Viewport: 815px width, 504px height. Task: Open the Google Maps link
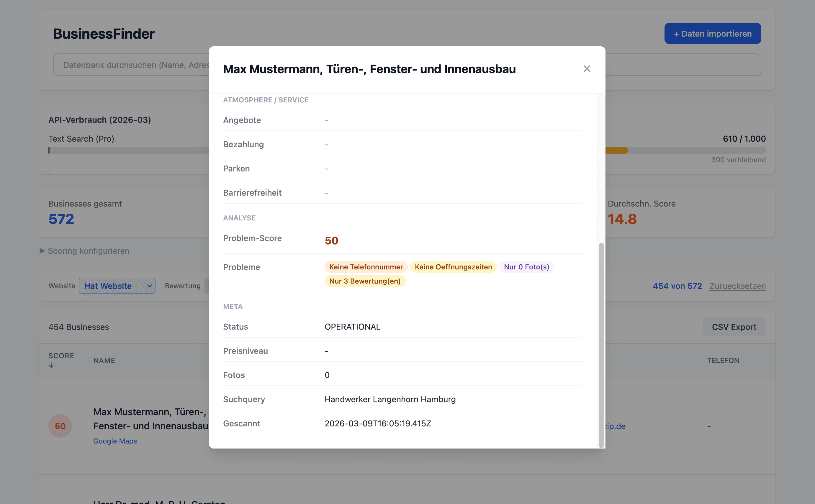click(115, 441)
